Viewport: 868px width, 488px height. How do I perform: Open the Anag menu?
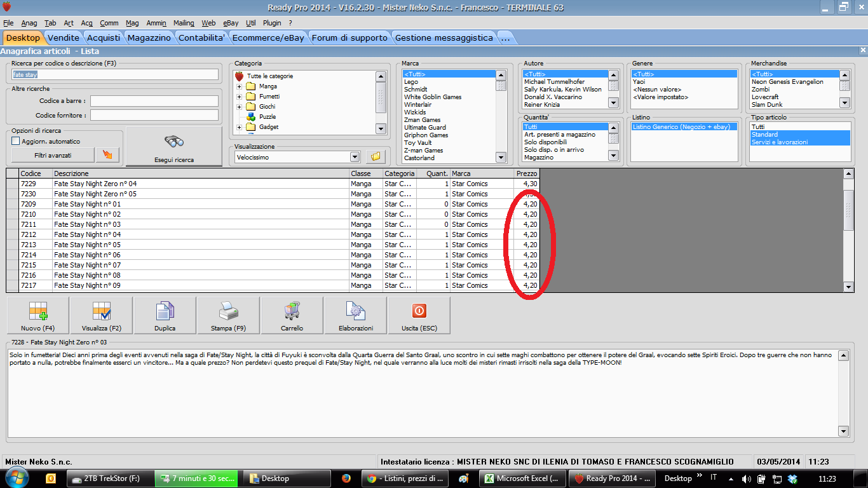click(x=29, y=23)
